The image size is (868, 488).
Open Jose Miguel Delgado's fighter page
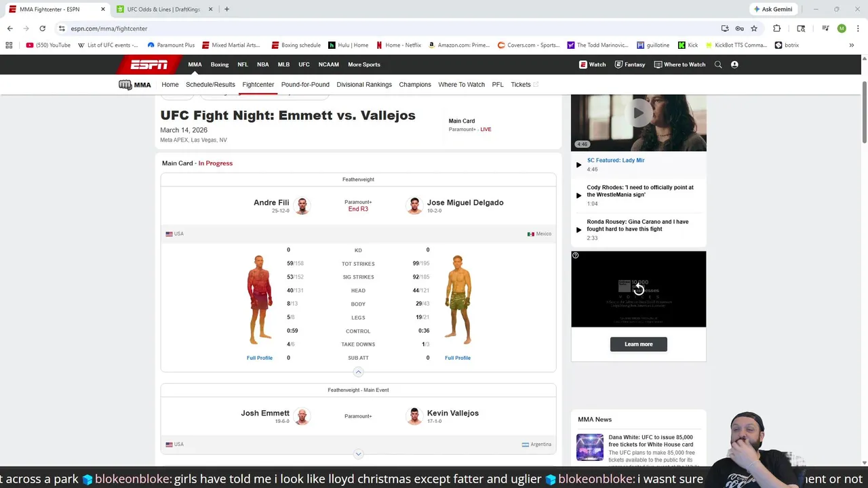[x=465, y=203]
